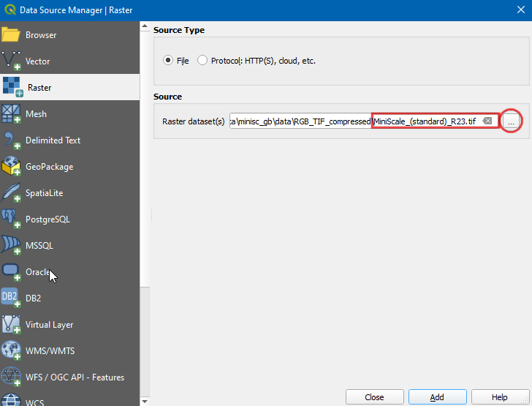Select the SpatiaLite feather icon

coord(11,193)
